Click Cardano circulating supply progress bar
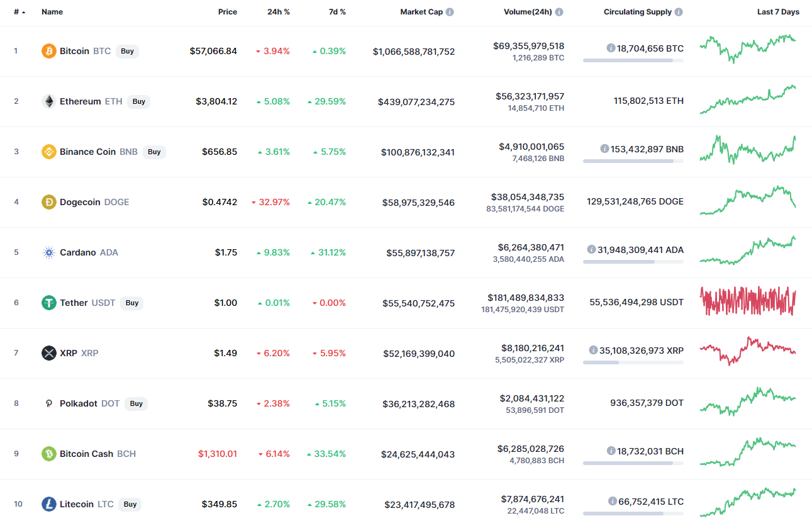Image resolution: width=812 pixels, height=523 pixels. pyautogui.click(x=633, y=262)
